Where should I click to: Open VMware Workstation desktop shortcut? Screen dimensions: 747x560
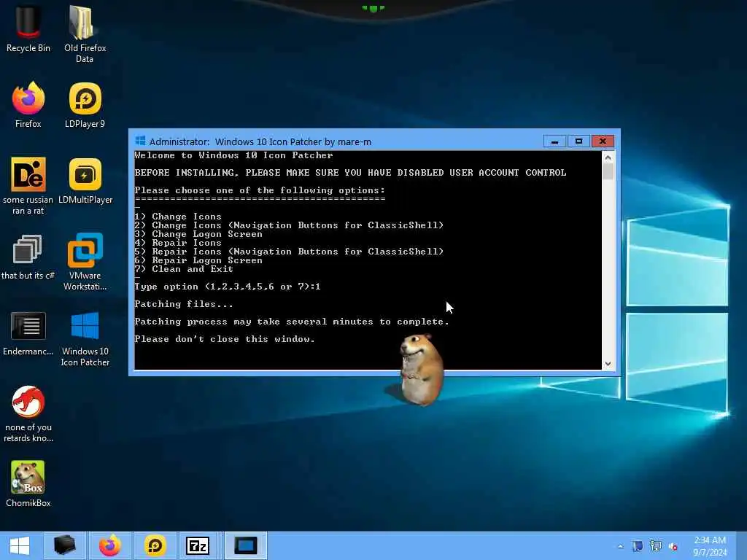pos(85,262)
